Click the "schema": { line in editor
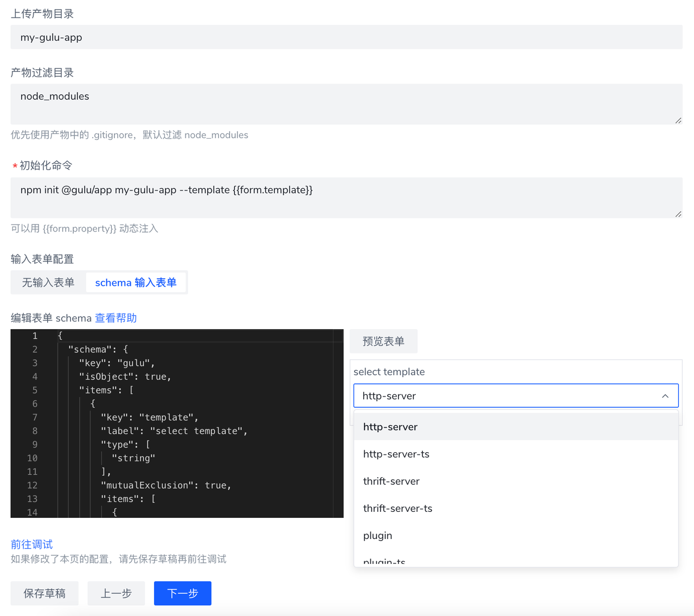 98,349
